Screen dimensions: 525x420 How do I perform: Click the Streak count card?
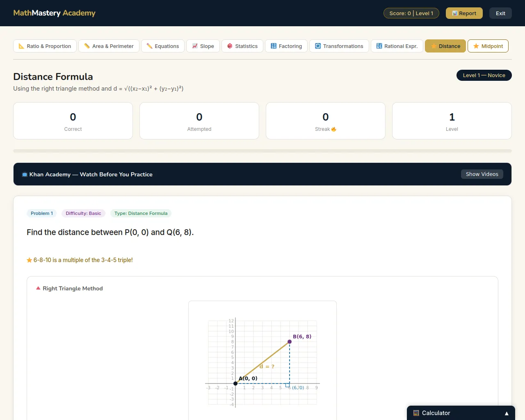click(326, 121)
